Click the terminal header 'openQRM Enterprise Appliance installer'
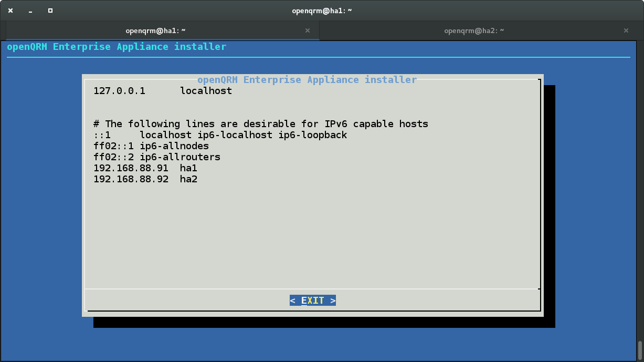644x362 pixels. coord(117,47)
